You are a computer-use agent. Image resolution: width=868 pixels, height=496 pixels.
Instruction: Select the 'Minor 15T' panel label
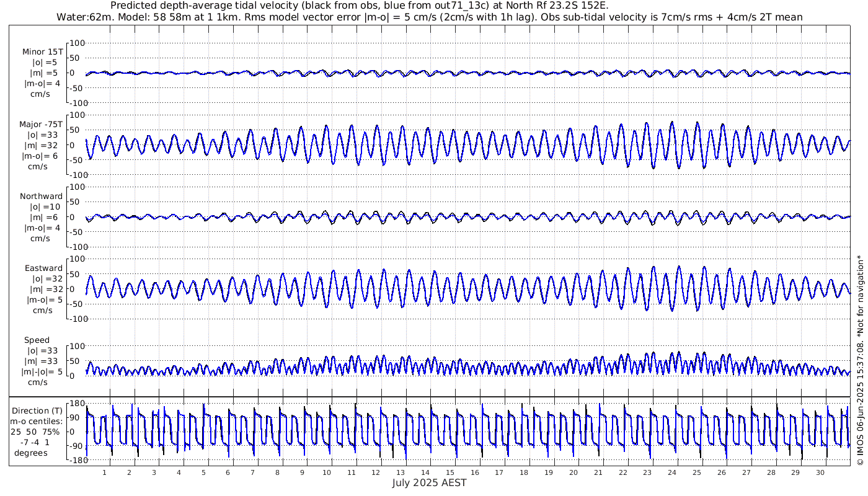point(43,52)
